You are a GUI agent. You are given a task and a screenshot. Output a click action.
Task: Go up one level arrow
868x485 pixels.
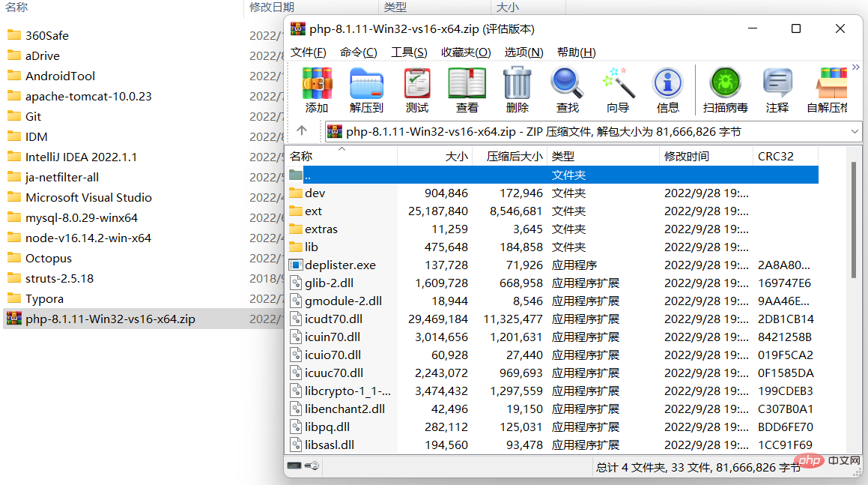coord(302,131)
